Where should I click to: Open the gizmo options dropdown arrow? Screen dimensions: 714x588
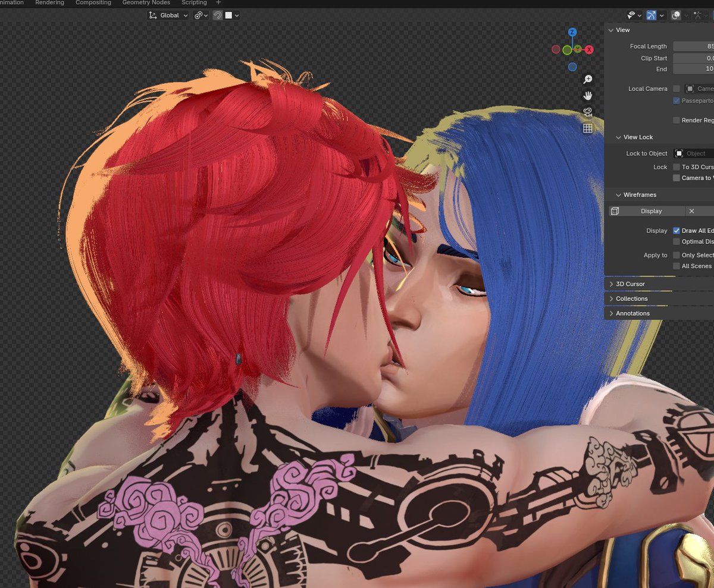(x=661, y=15)
